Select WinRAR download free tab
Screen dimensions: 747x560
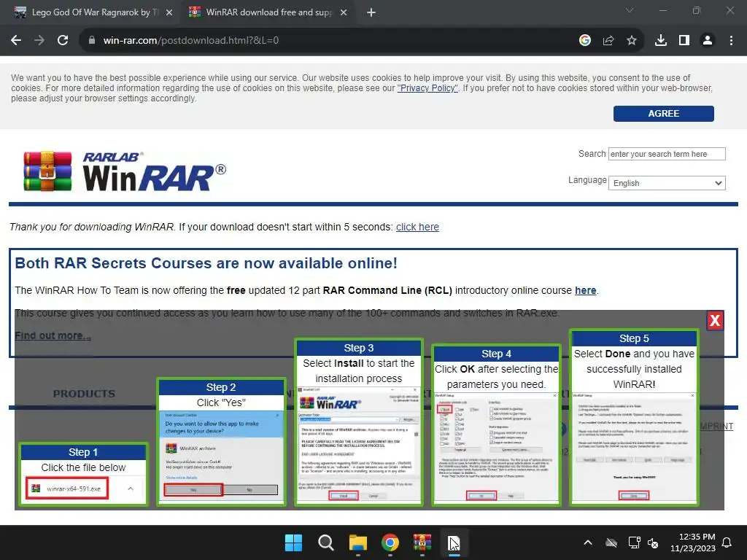[x=267, y=13]
